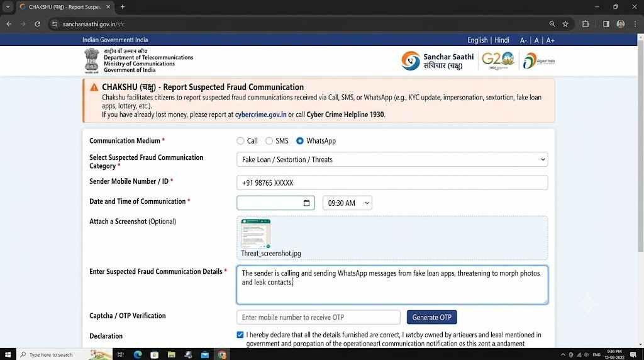Open the Mail app on the taskbar
Screen dimensions: 644x360
click(205, 354)
